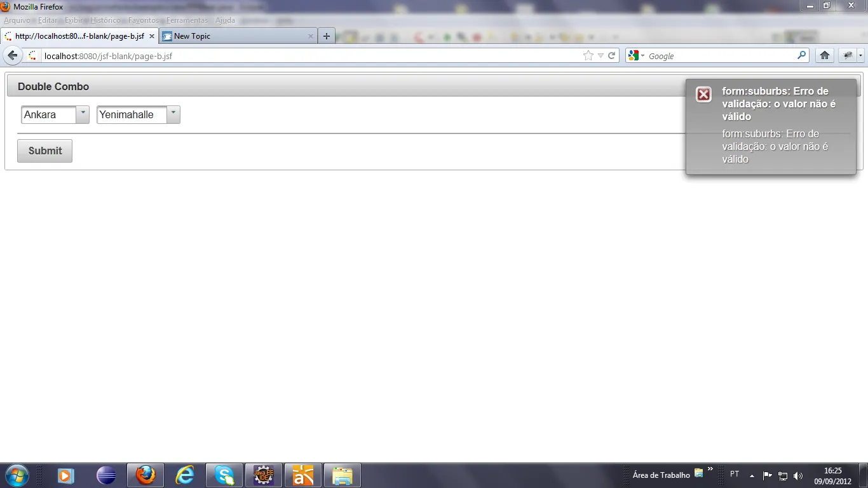
Task: Go to the Firefox home page icon
Action: point(825,56)
